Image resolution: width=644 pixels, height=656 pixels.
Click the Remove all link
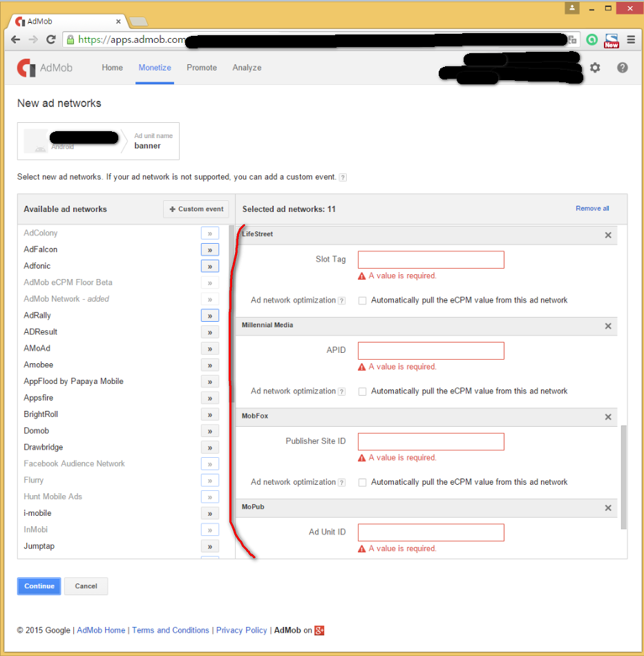tap(592, 209)
